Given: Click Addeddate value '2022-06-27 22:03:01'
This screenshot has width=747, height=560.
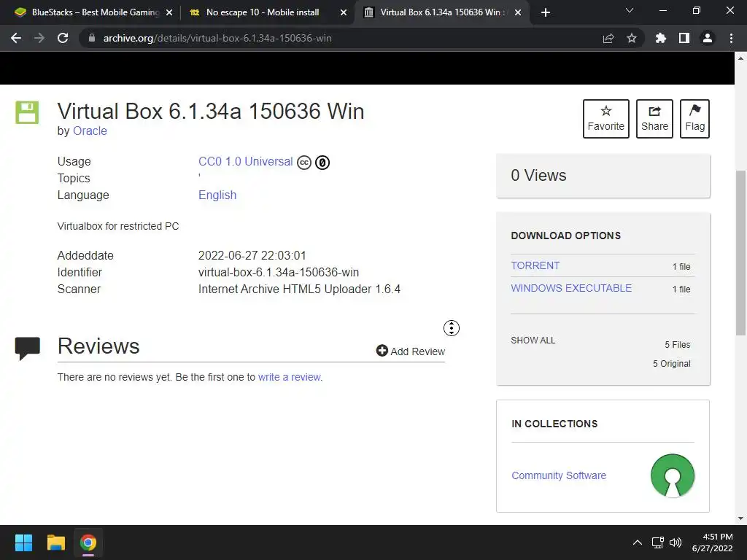Looking at the screenshot, I should 252,256.
